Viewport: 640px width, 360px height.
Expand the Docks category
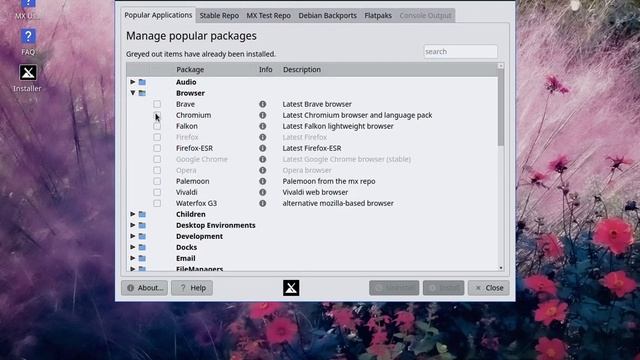coord(133,247)
